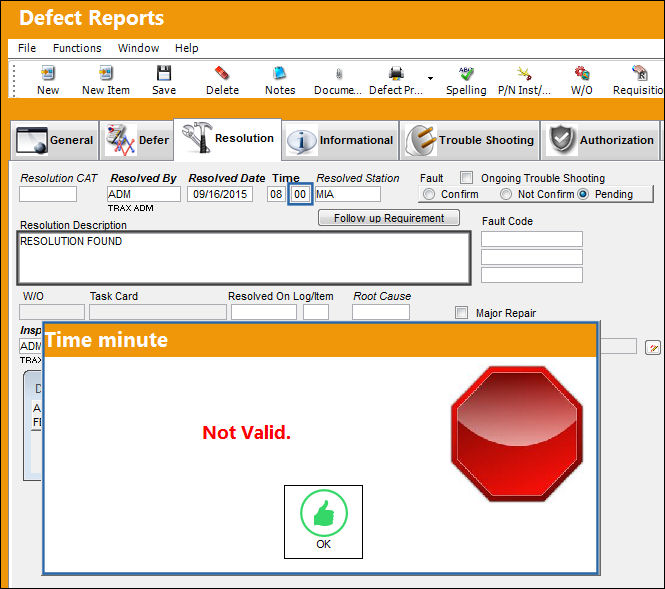Switch to the Defer tab

tap(137, 140)
